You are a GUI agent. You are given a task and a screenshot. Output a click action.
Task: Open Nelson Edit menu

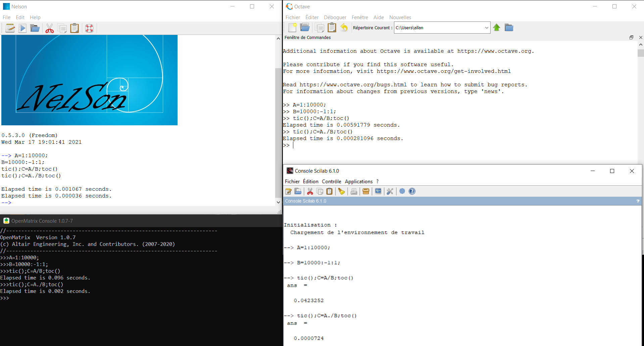(x=20, y=17)
